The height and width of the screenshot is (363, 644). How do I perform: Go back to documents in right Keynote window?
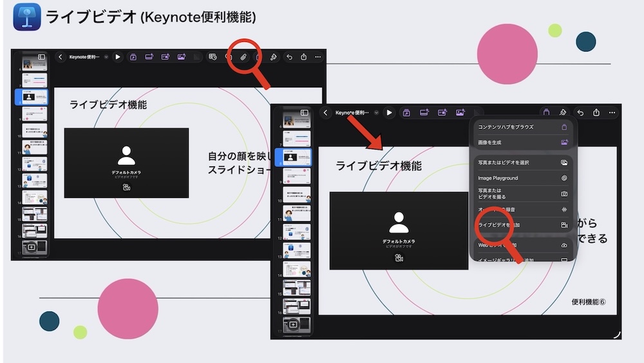click(x=325, y=112)
